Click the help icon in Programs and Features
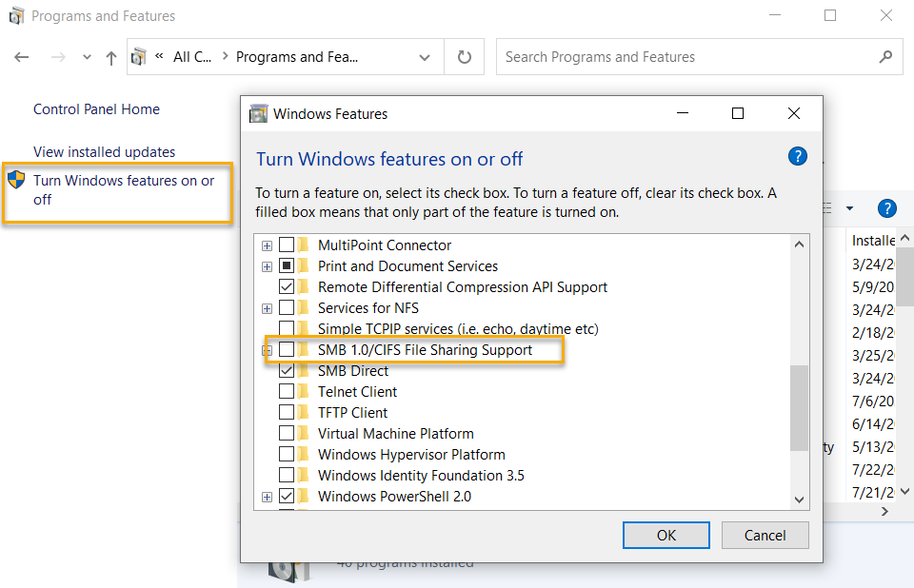 tap(887, 208)
